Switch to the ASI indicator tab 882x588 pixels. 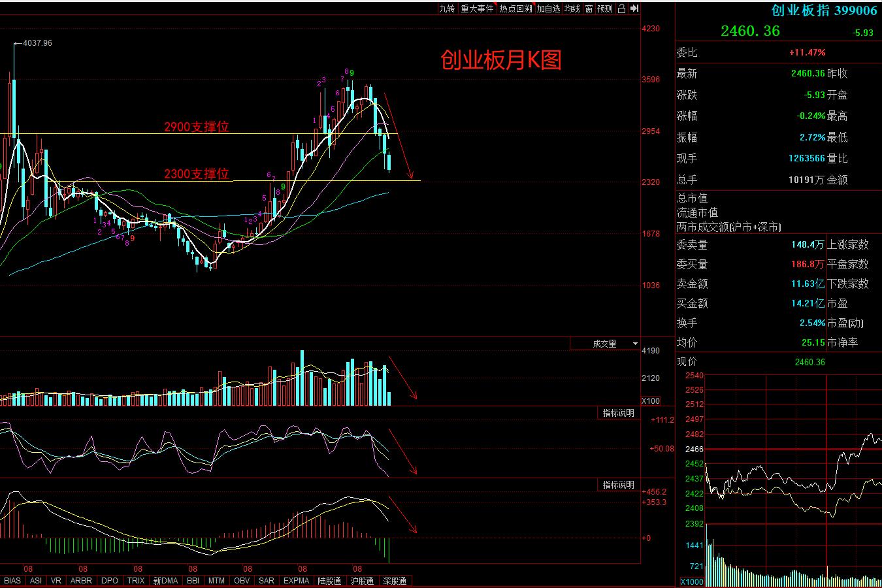coord(36,581)
